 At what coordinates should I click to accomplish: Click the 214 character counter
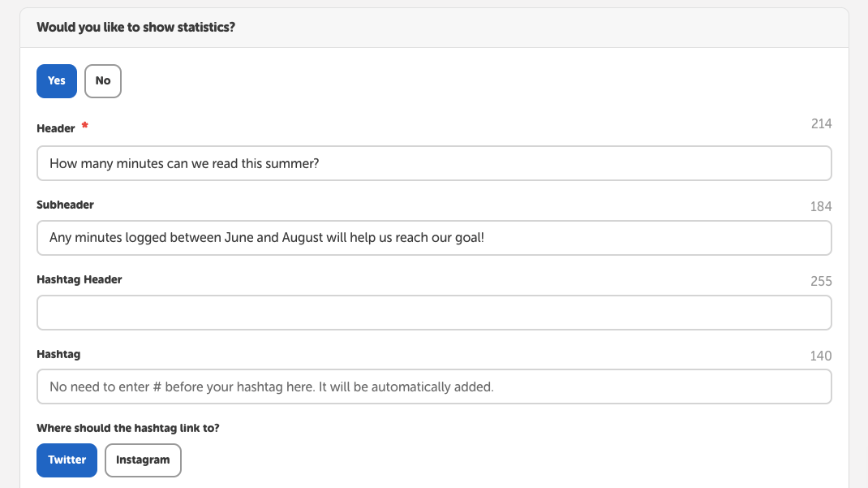[821, 123]
